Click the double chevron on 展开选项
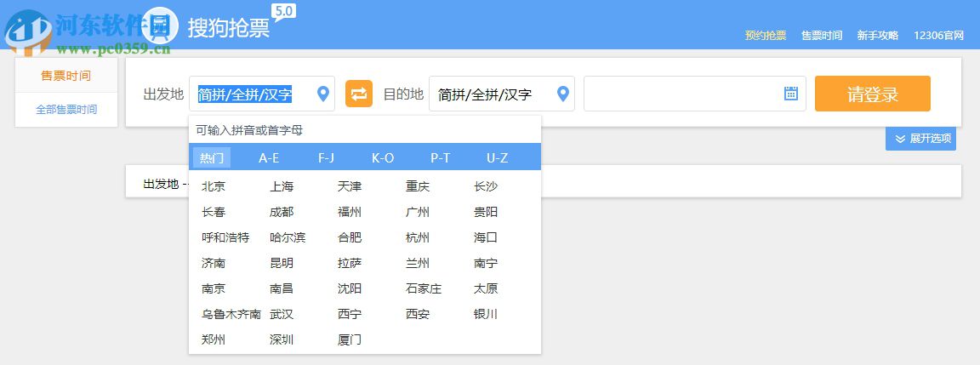The image size is (980, 365). tap(900, 139)
